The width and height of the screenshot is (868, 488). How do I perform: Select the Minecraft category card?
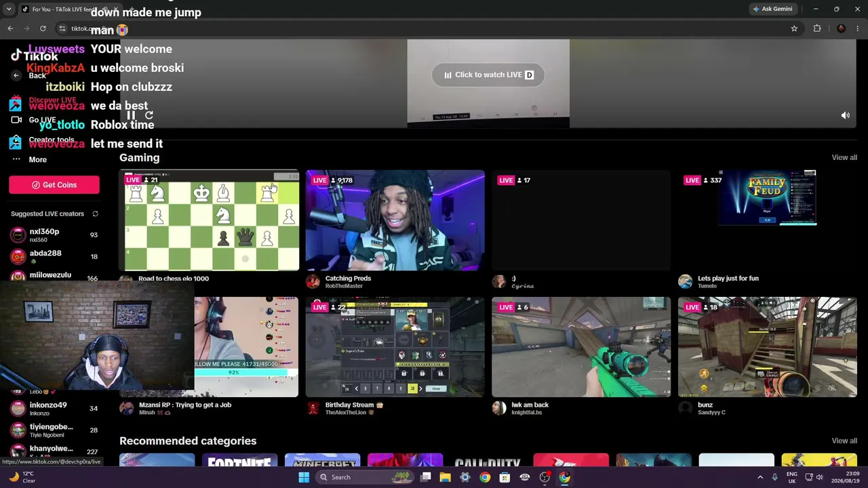tap(322, 460)
